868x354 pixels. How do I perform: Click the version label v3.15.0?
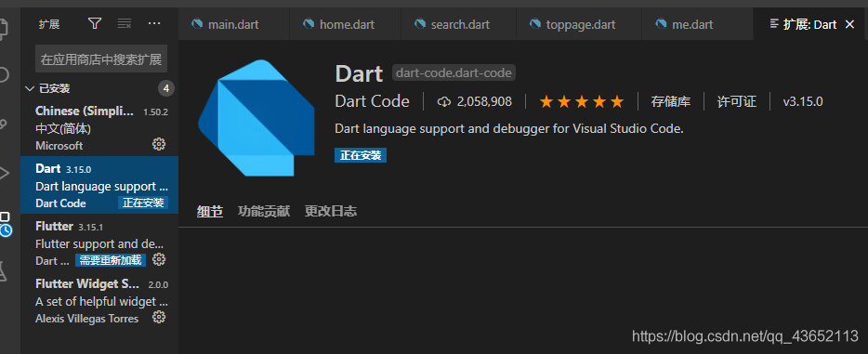tap(803, 102)
